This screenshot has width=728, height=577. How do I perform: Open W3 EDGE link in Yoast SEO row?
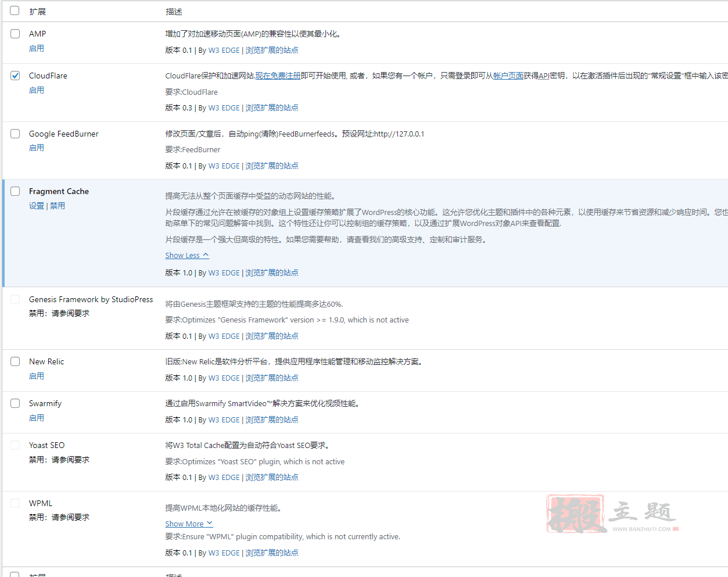[224, 477]
